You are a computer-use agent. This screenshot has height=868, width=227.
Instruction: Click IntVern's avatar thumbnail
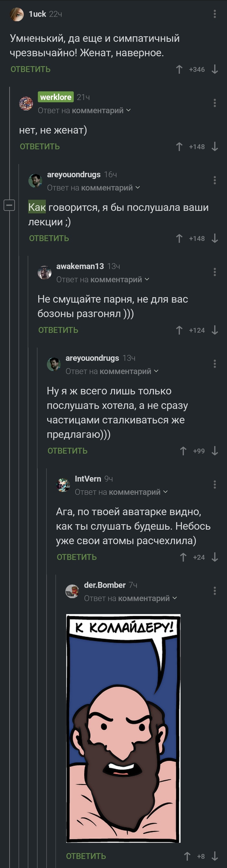pos(63,485)
